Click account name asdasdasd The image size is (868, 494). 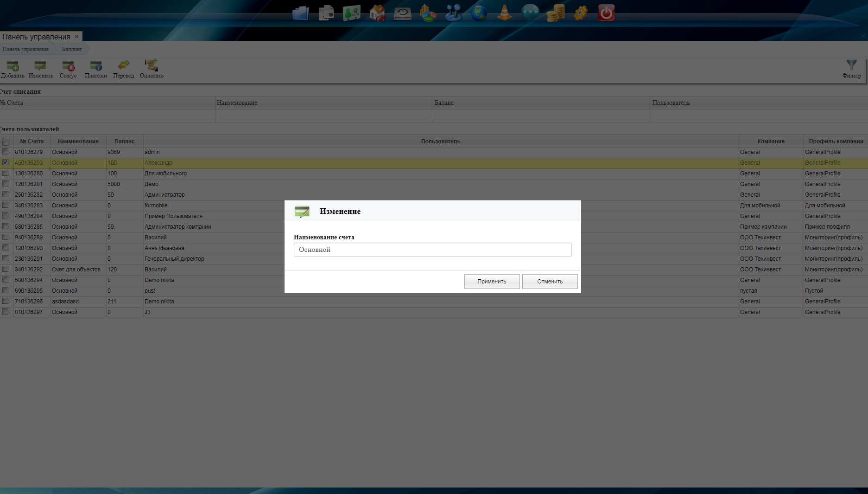pyautogui.click(x=65, y=302)
